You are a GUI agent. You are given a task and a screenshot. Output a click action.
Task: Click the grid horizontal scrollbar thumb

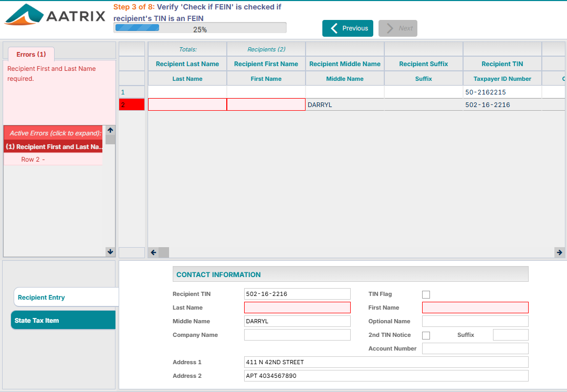point(164,252)
